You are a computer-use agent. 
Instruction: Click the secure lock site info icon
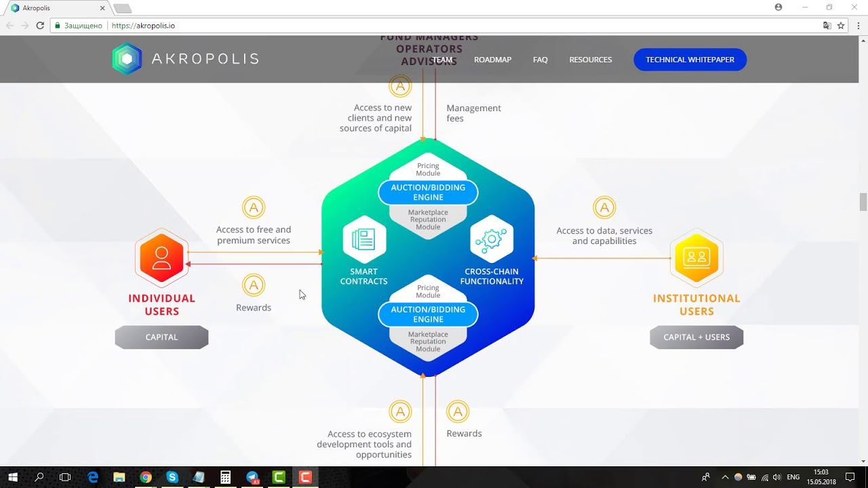coord(58,26)
